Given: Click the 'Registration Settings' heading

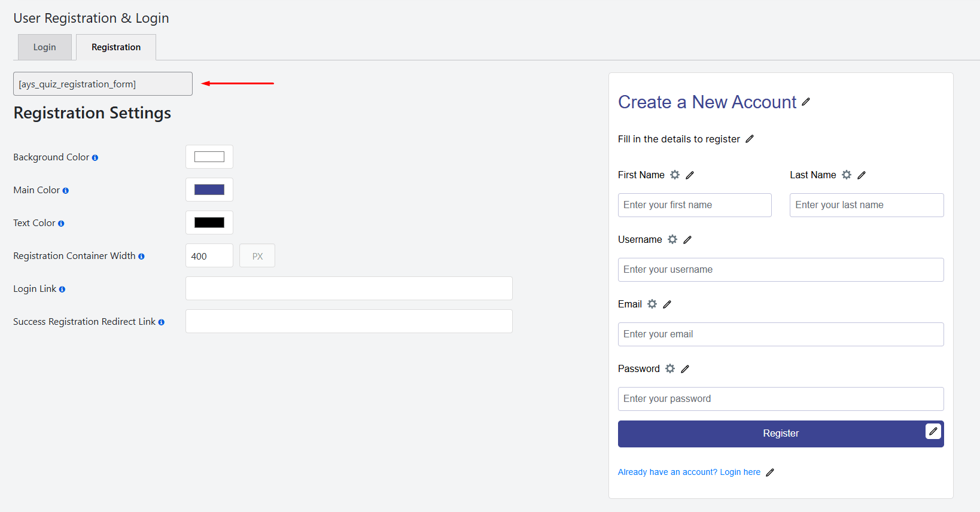Looking at the screenshot, I should click(x=92, y=113).
